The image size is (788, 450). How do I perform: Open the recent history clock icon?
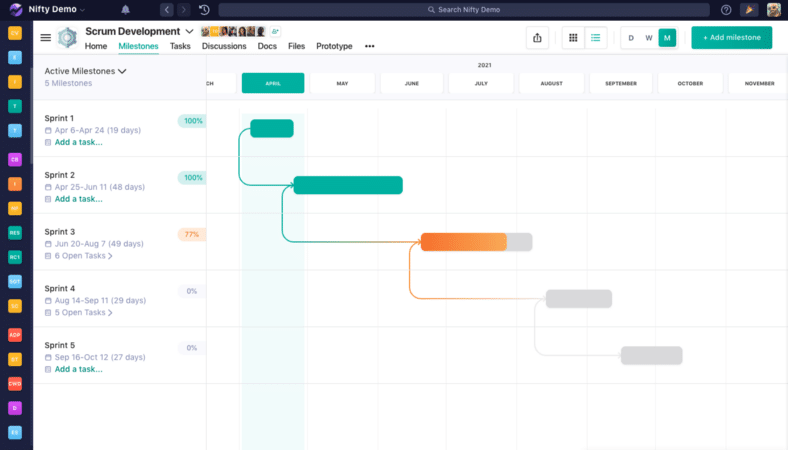pyautogui.click(x=204, y=10)
